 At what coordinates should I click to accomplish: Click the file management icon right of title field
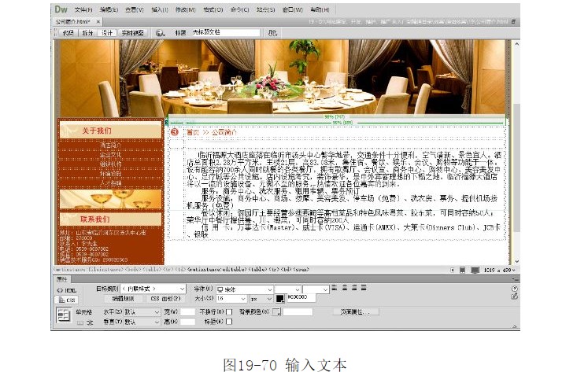[272, 33]
